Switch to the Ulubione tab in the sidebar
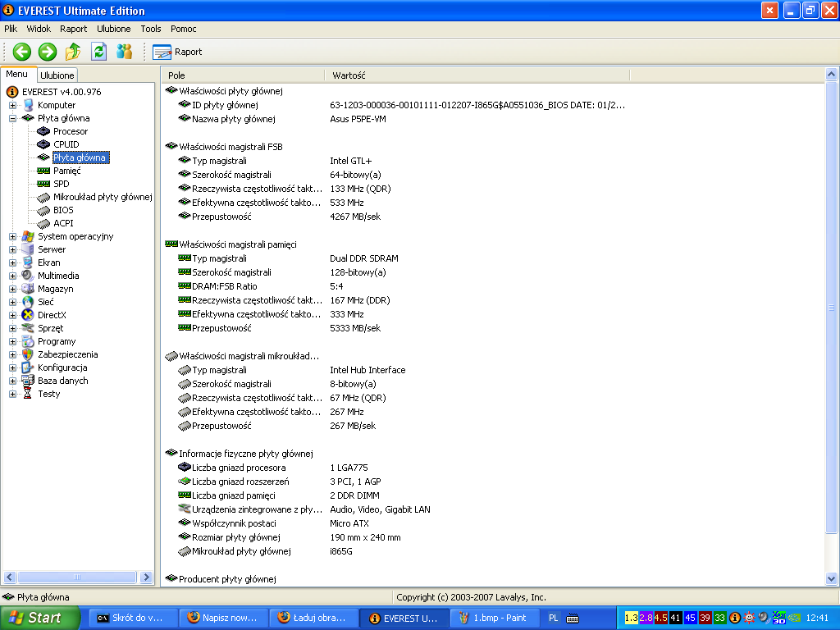 tap(57, 75)
